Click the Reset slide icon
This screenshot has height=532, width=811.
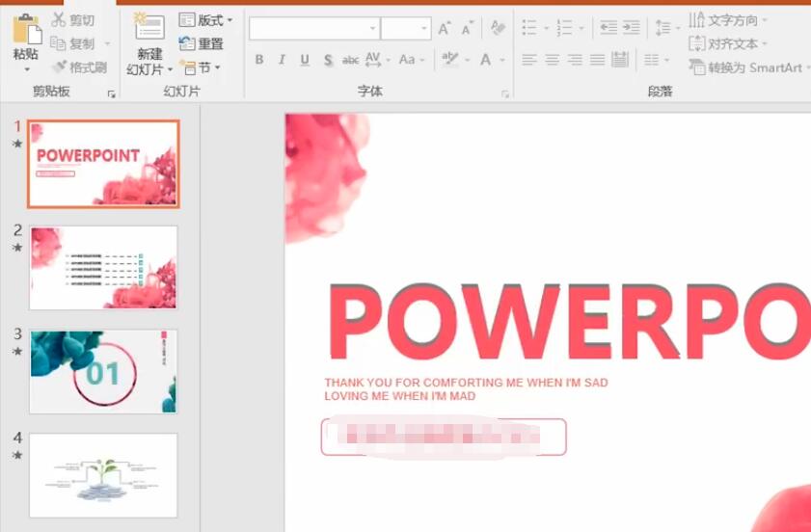[x=186, y=43]
